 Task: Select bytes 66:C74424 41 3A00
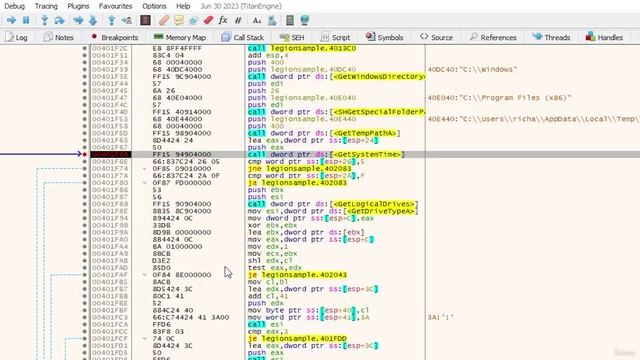tap(191, 317)
